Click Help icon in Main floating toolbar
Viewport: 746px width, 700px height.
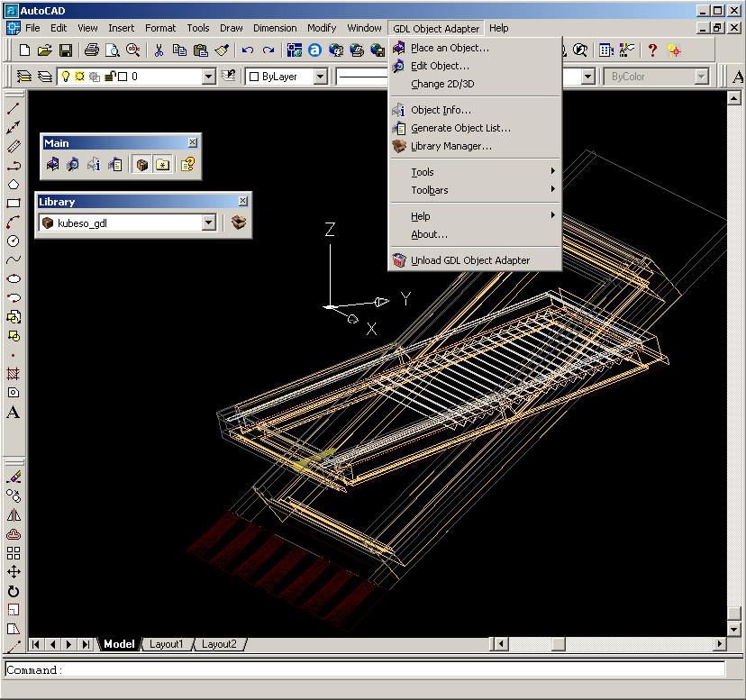tap(187, 165)
